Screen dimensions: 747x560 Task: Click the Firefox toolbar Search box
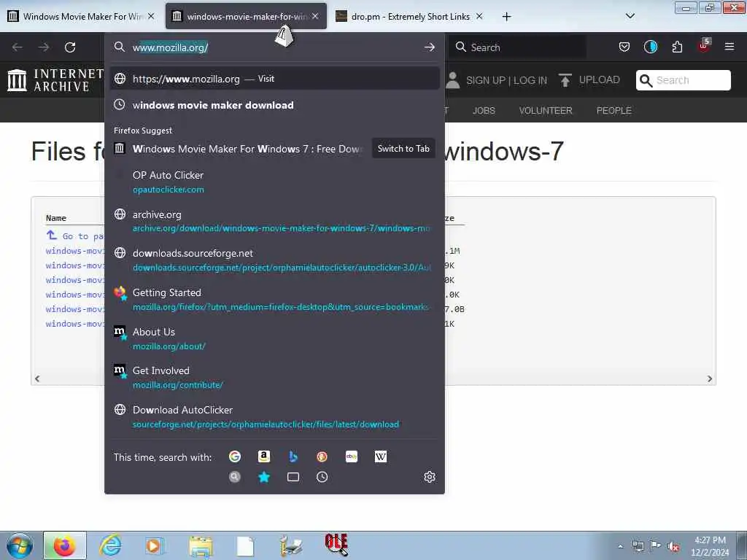(x=518, y=47)
